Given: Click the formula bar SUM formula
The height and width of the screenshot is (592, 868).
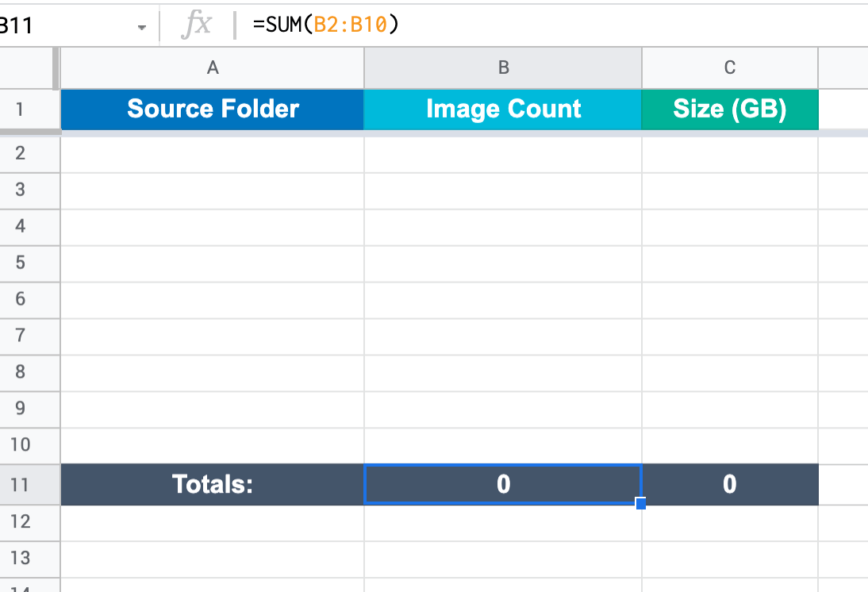Looking at the screenshot, I should click(x=325, y=25).
